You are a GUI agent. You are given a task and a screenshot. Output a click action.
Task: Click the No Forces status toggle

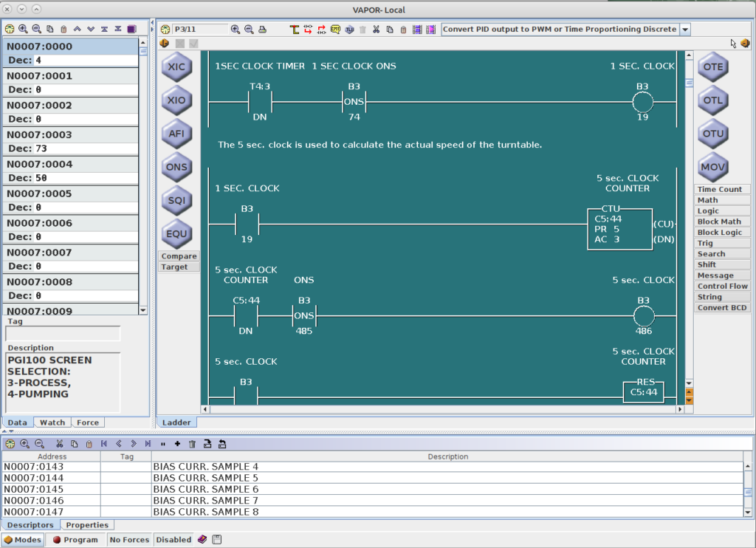coord(129,539)
